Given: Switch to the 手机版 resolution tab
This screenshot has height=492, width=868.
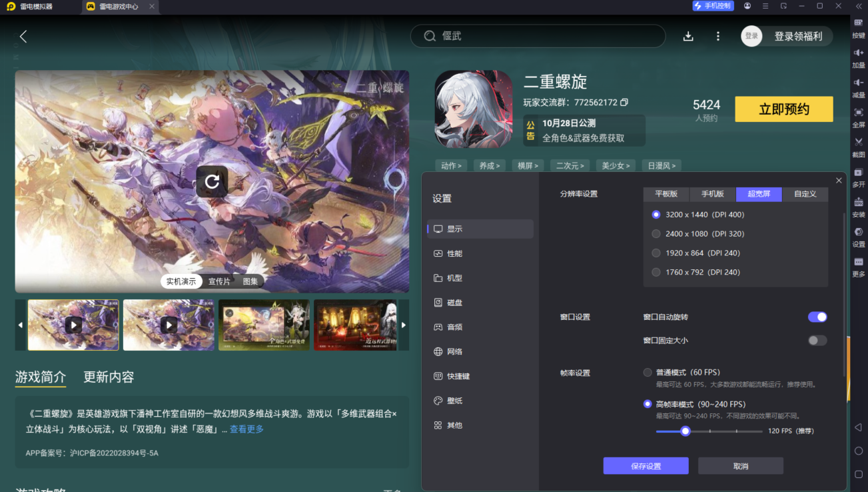Looking at the screenshot, I should click(712, 193).
